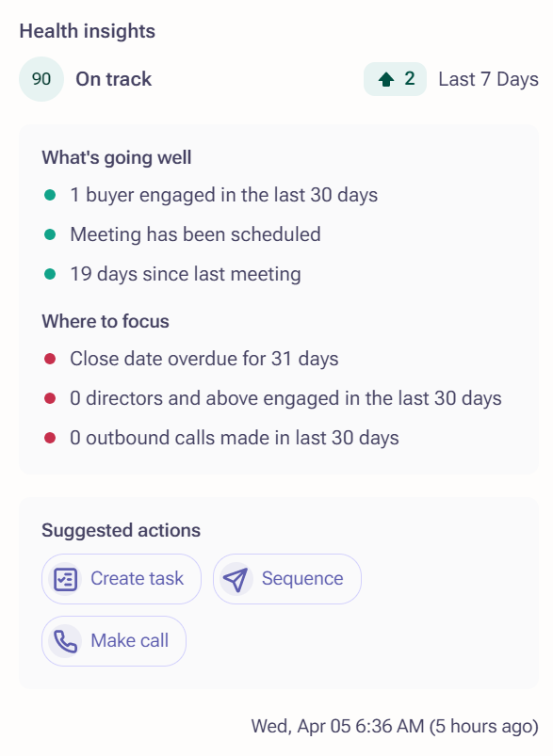This screenshot has height=756, width=553.
Task: Select the Make call button
Action: pos(114,641)
